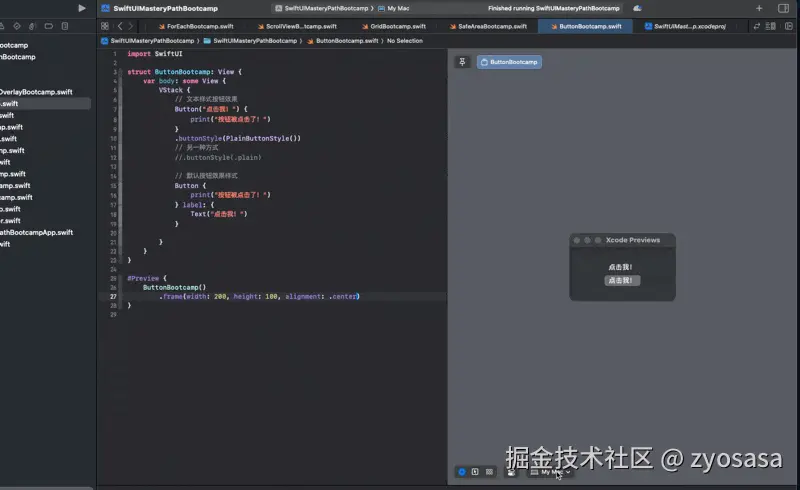Click the cloud status icon
800x490 pixels.
(637, 8)
